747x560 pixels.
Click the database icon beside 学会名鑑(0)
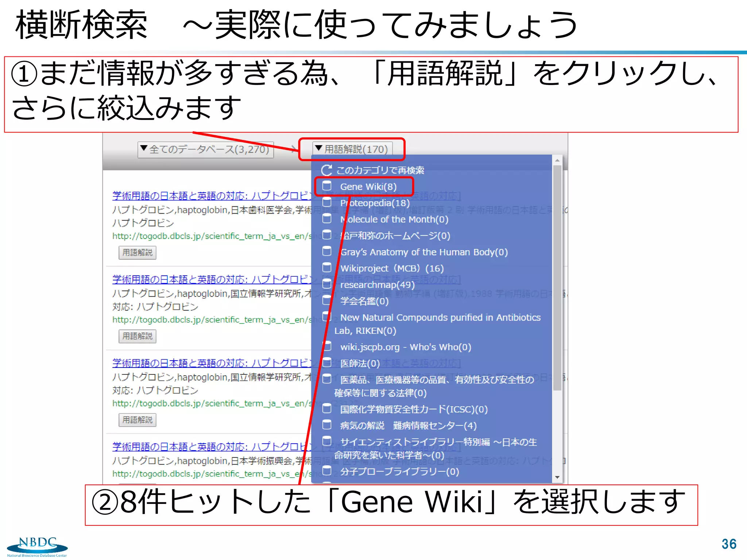click(327, 300)
